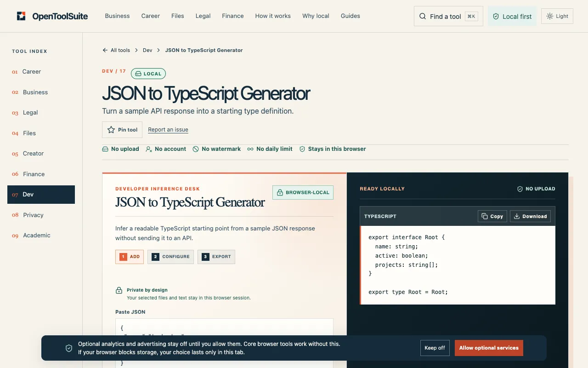Click Keep off in the consent banner

(x=435, y=348)
